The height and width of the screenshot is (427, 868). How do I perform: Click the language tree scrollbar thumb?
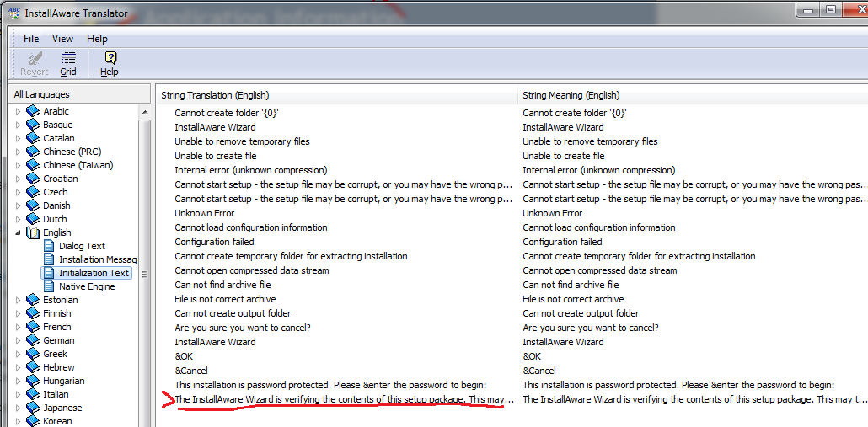tap(144, 274)
